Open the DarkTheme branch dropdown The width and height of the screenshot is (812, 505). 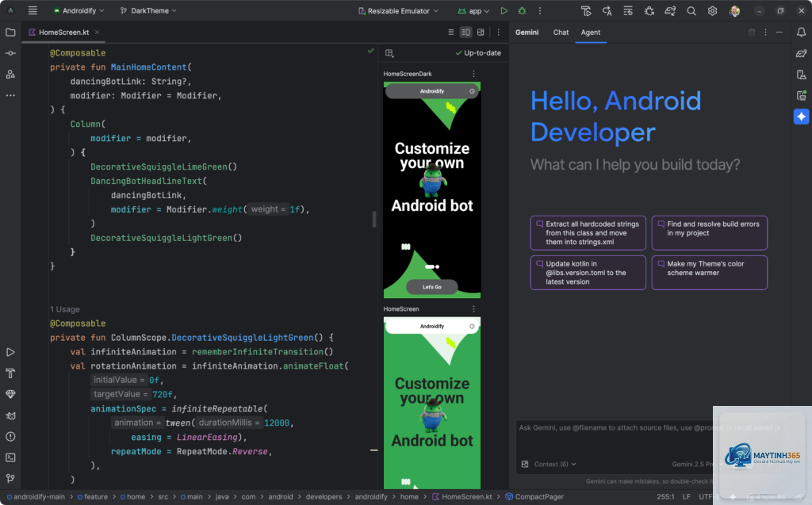pos(148,10)
